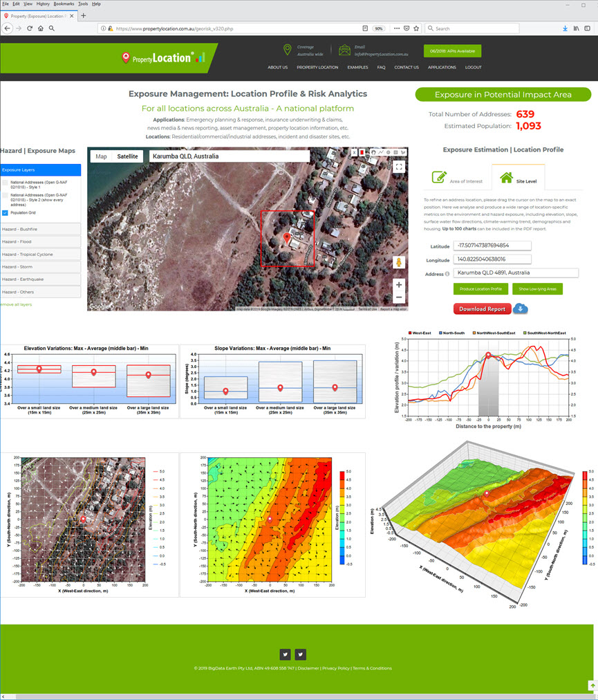Enable National Addresses Style 2 layer
This screenshot has height=700, width=598.
[x=6, y=197]
